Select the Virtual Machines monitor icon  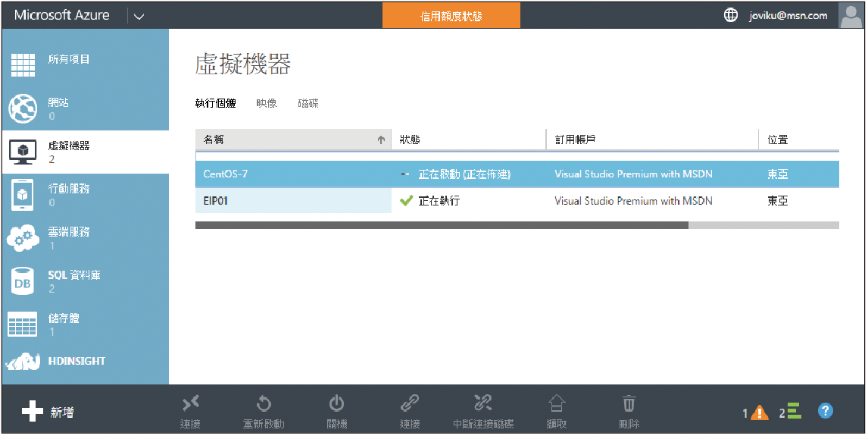pos(23,152)
